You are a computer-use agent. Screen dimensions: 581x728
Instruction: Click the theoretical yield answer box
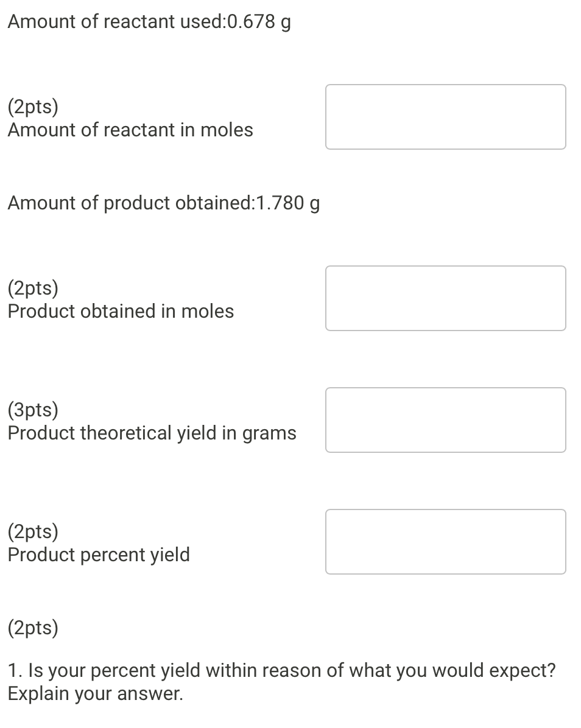click(x=445, y=419)
